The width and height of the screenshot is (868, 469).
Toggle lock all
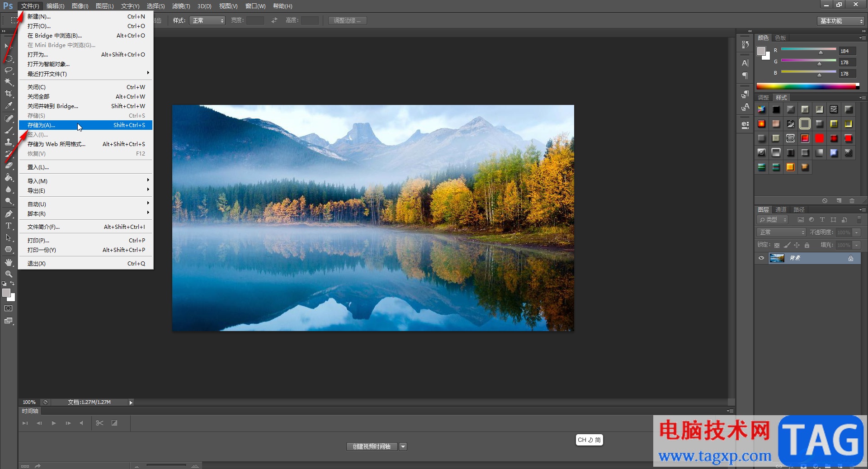(x=807, y=245)
